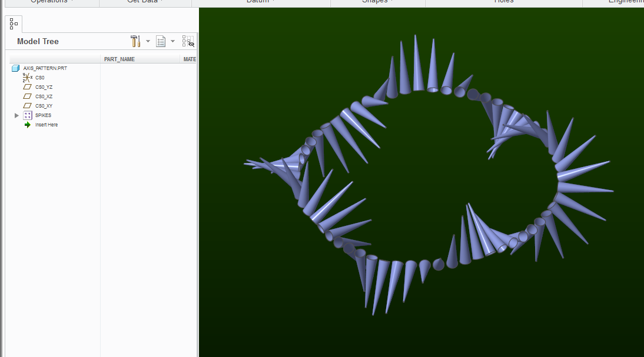
Task: Click the CS0_YZ datum plane icon
Action: [x=27, y=86]
